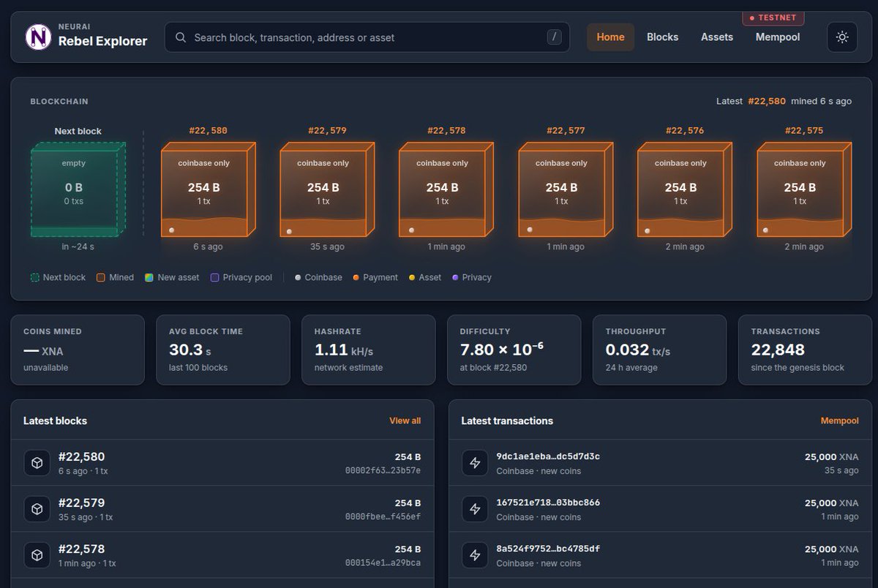The width and height of the screenshot is (878, 588).
Task: Focus the block, transaction, address search field
Action: click(x=367, y=37)
